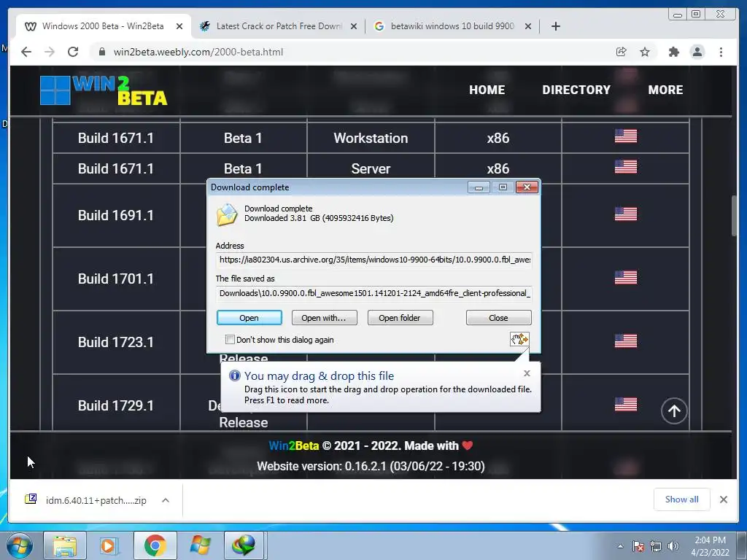Click US flag in Build 1729.1 row
This screenshot has height=560, width=747.
[x=625, y=404]
